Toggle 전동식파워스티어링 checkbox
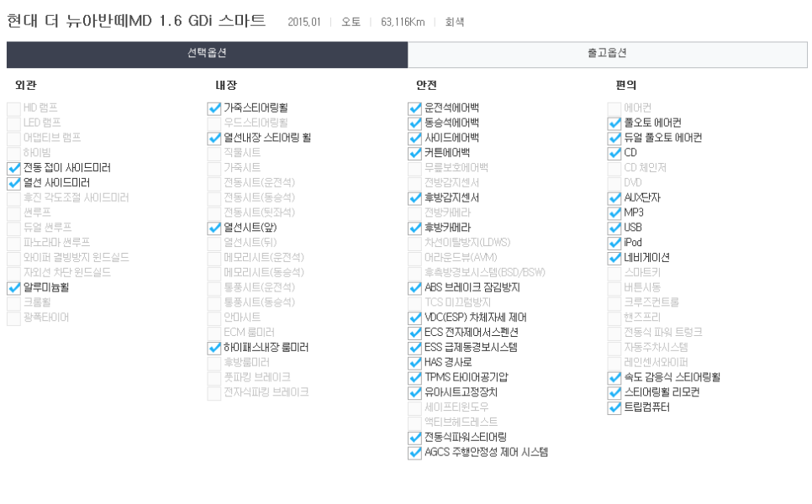 (414, 438)
